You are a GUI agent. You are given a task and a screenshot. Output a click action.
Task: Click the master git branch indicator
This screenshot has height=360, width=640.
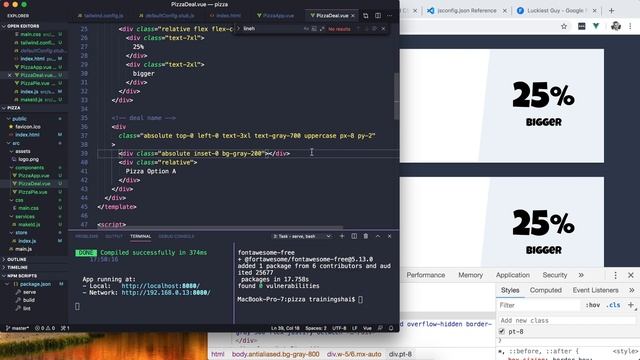click(18, 328)
